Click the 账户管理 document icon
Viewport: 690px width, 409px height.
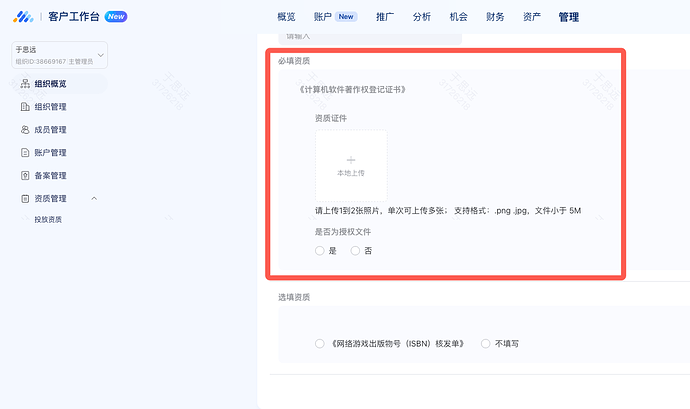(25, 152)
